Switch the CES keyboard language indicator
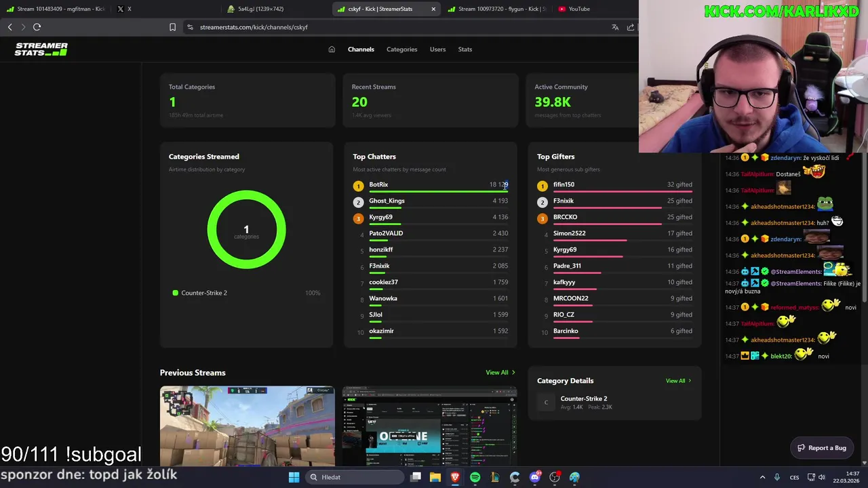868x488 pixels. [794, 477]
